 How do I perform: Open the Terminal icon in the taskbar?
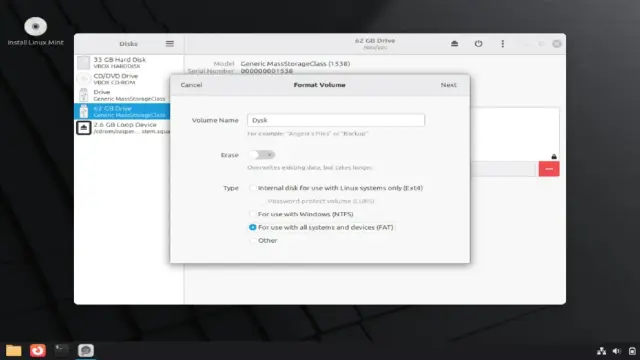pos(62,350)
